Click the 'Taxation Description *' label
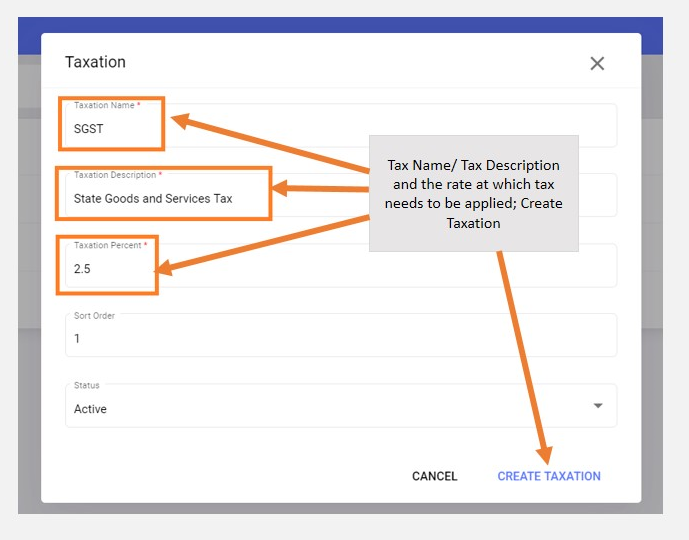The image size is (689, 540). pos(118,175)
